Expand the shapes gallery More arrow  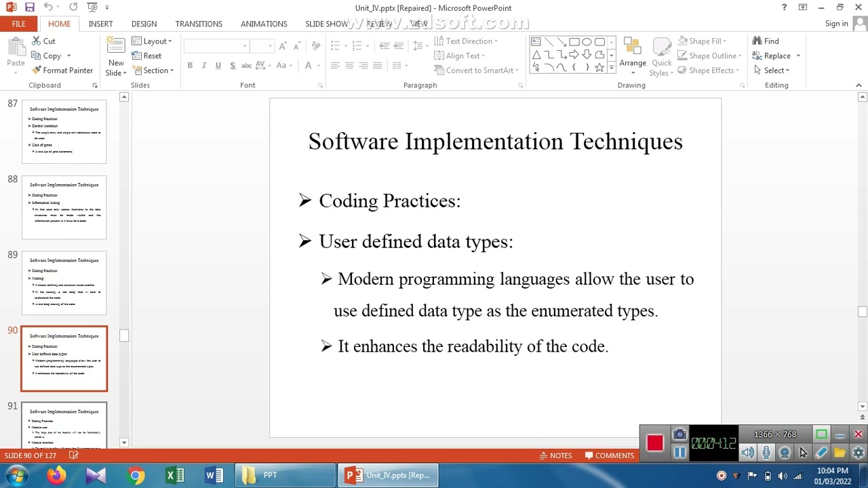click(612, 67)
